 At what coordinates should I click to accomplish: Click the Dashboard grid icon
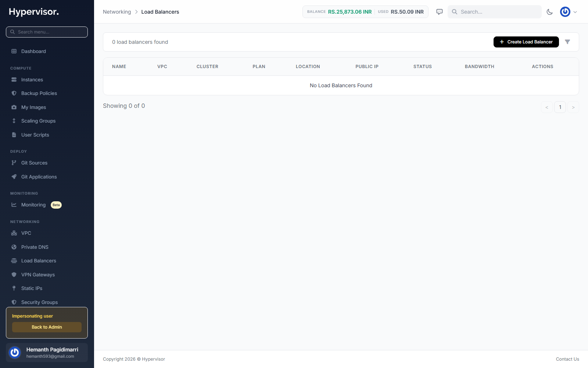[x=14, y=51]
